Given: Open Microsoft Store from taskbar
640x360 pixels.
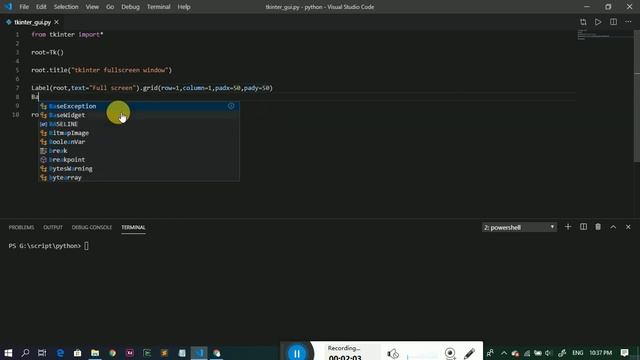Looking at the screenshot, I should coord(78,353).
